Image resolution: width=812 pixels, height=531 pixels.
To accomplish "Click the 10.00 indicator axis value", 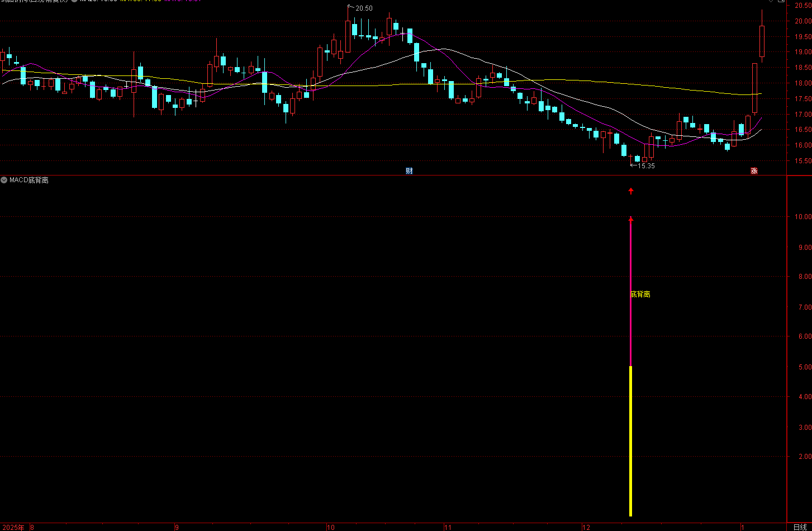I will click(804, 217).
